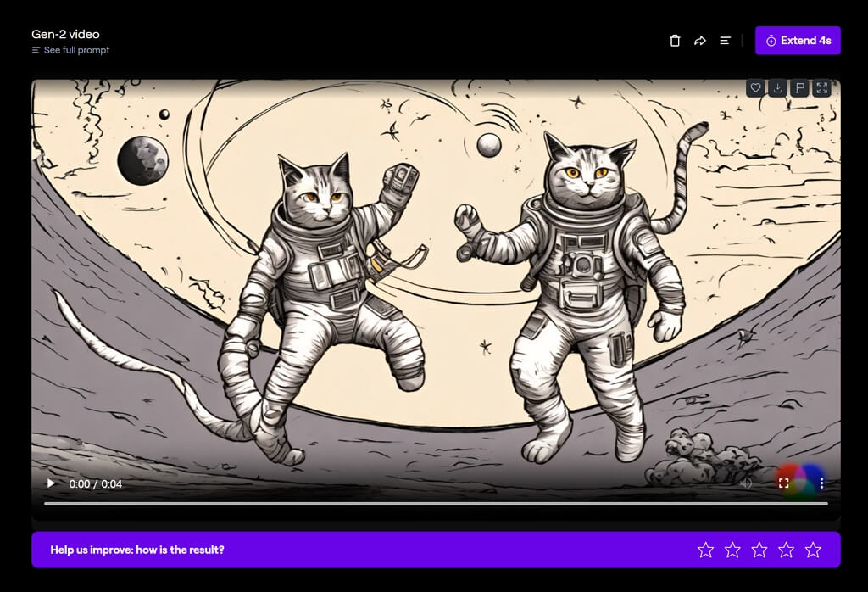Share the Gen-2 video using arrow icon

(x=700, y=41)
